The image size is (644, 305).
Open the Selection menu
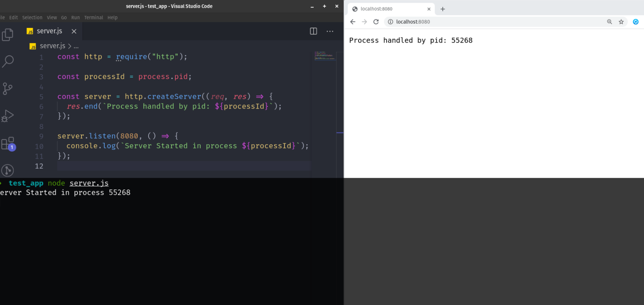coord(32,18)
